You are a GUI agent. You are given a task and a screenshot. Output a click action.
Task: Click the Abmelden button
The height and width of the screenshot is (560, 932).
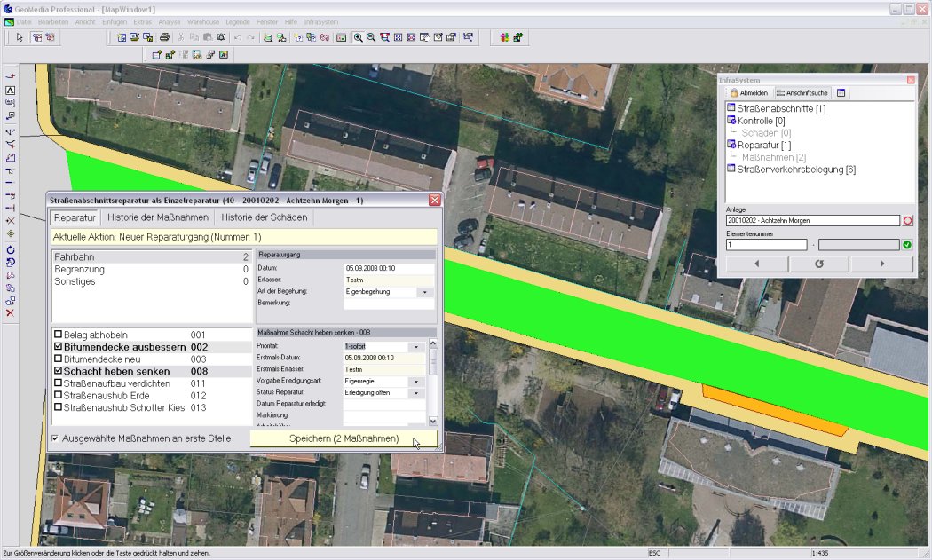pyautogui.click(x=748, y=93)
